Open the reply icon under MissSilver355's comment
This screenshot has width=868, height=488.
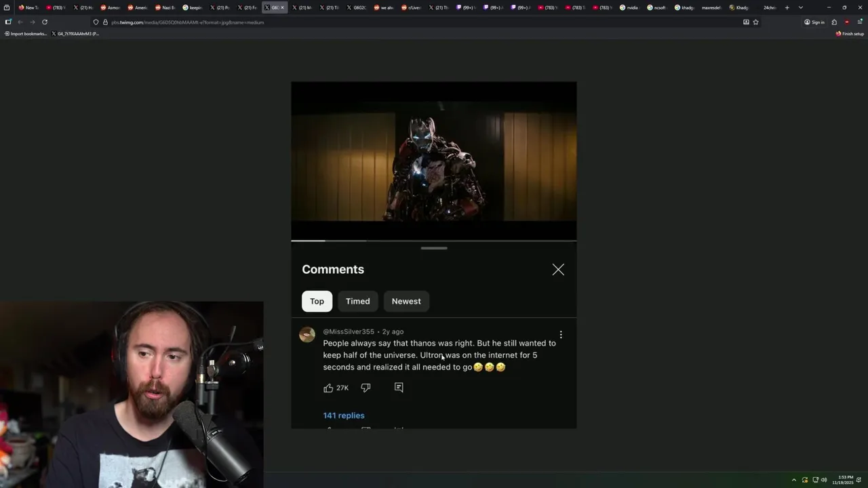coord(399,387)
